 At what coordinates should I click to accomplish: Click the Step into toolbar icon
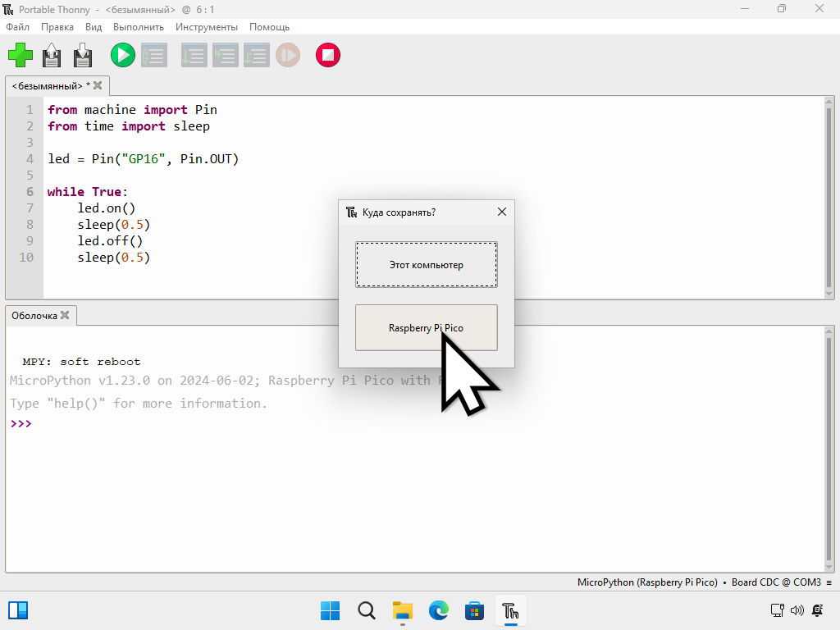226,55
